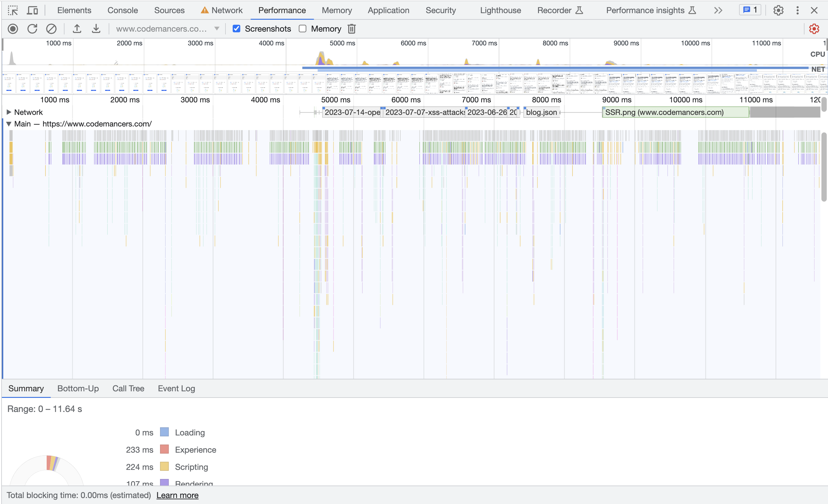Viewport: 828px width, 504px height.
Task: Click the save profile download icon
Action: [96, 29]
